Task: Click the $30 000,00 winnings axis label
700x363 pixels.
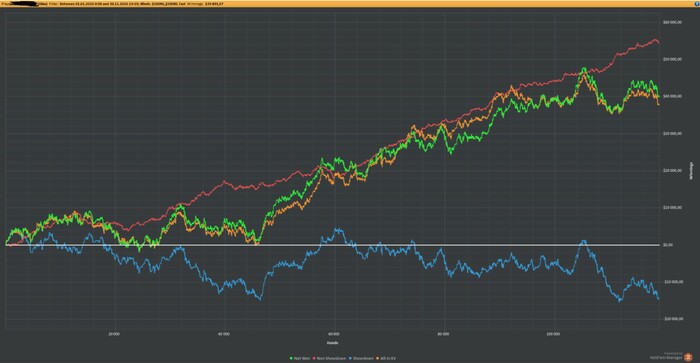Action: pos(673,133)
